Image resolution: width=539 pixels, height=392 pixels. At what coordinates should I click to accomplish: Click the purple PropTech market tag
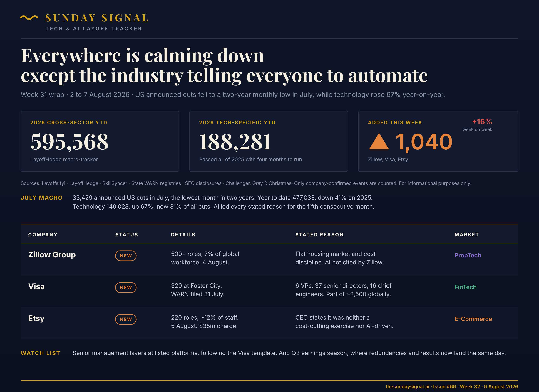(x=468, y=255)
